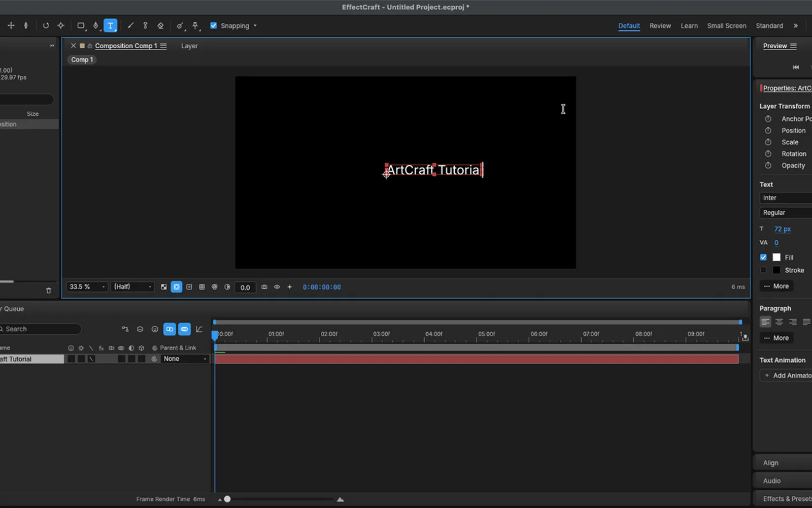
Task: Open the grid and guide options icon
Action: [202, 287]
